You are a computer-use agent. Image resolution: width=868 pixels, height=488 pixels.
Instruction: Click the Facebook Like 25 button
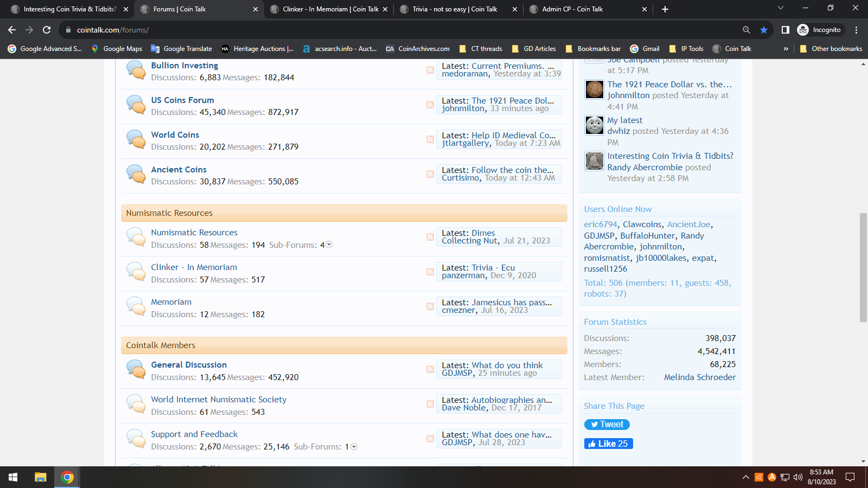[x=608, y=444]
